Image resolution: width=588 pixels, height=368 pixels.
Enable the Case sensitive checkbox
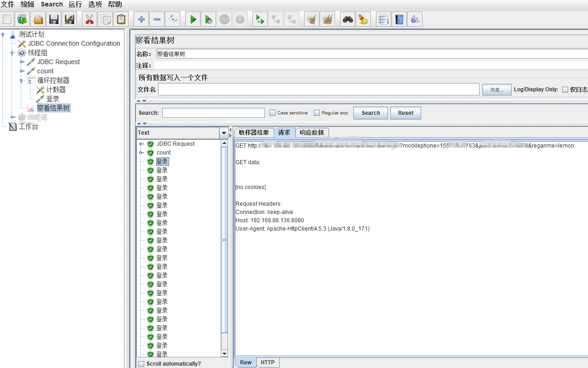point(272,113)
